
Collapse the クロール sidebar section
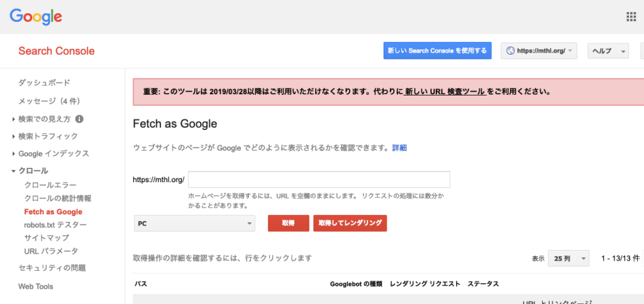30,171
